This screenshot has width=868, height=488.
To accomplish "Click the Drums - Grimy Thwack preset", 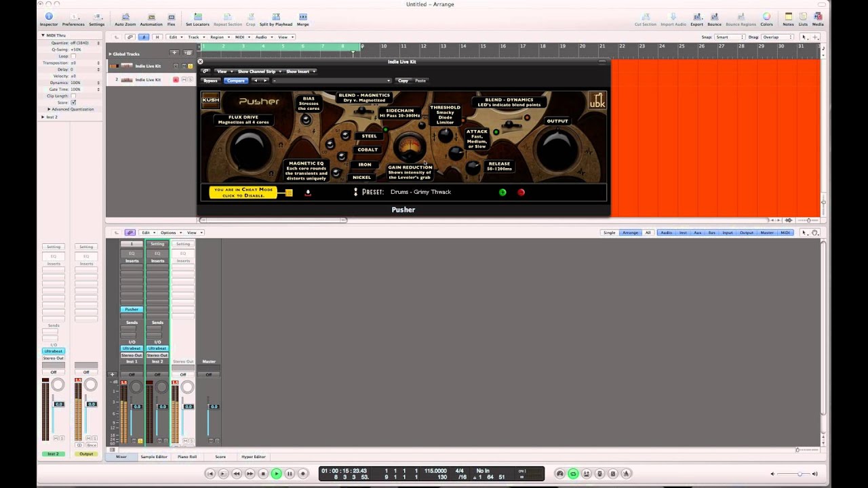I will (x=420, y=192).
